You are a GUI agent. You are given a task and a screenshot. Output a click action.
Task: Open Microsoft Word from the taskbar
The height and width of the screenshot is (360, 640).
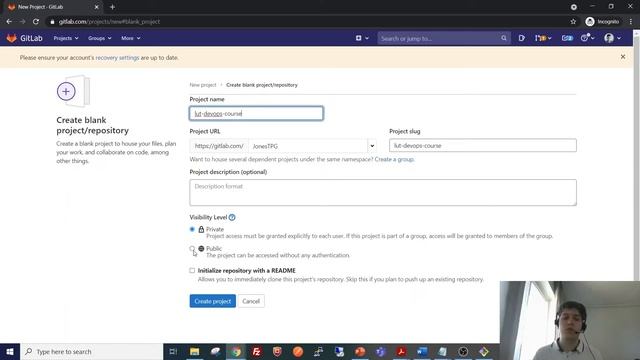422,351
